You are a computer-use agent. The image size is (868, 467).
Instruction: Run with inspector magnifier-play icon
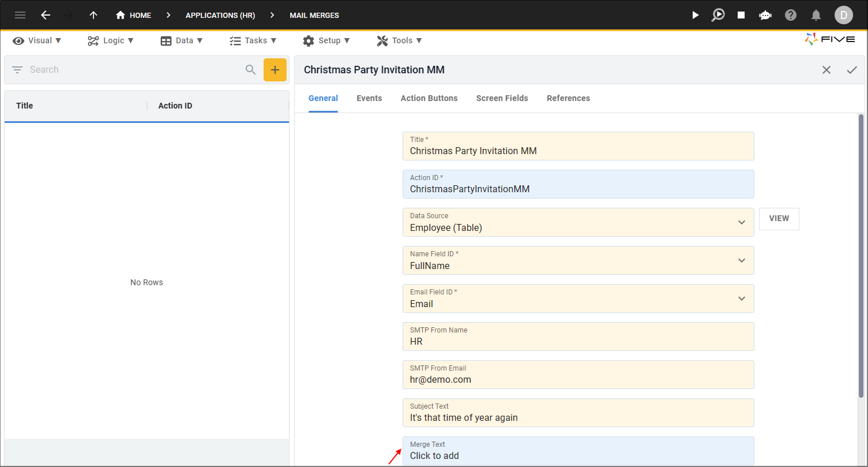coord(718,15)
